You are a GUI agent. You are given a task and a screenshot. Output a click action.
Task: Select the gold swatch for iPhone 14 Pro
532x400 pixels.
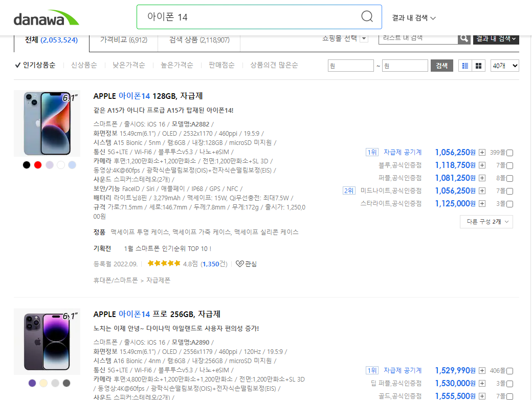pyautogui.click(x=43, y=383)
